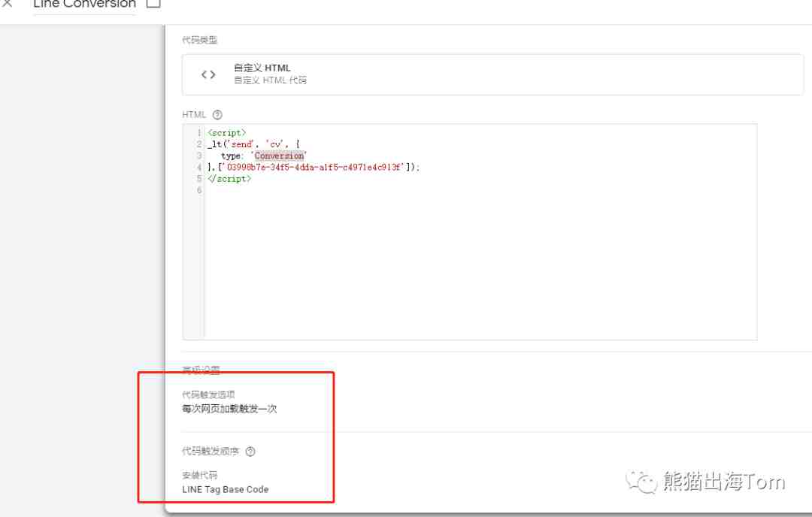Click line number 6 in the editor gutter
Screen dimensions: 812x517
[198, 190]
